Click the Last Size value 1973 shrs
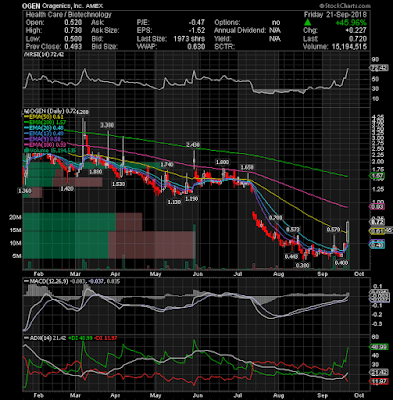Image resolution: width=393 pixels, height=400 pixels. (x=189, y=39)
